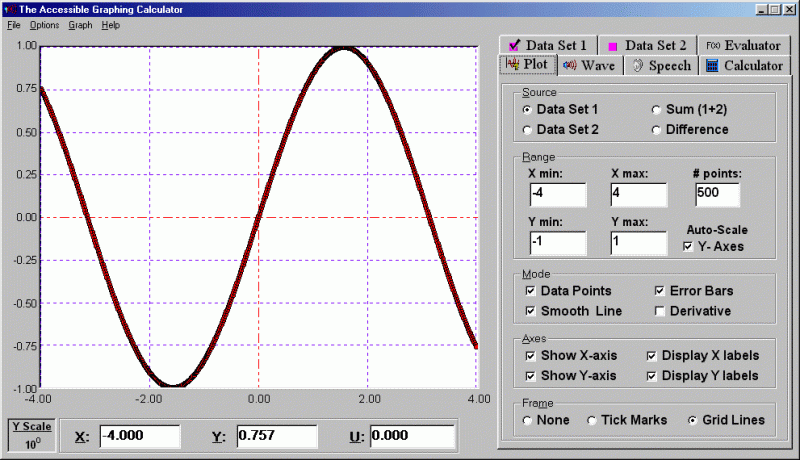800x460 pixels.
Task: Click the speaker icon on Wave tab
Action: [x=570, y=65]
